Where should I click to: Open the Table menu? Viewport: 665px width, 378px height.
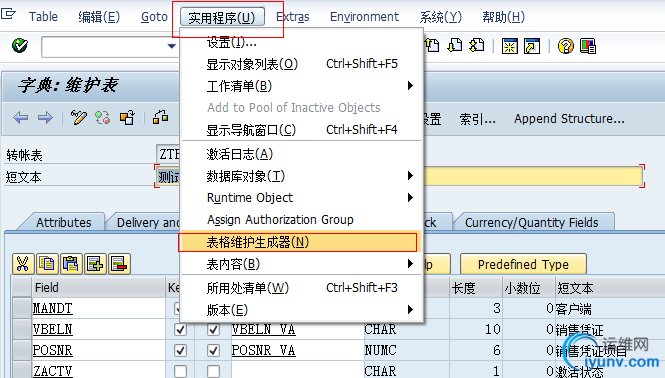[x=43, y=17]
